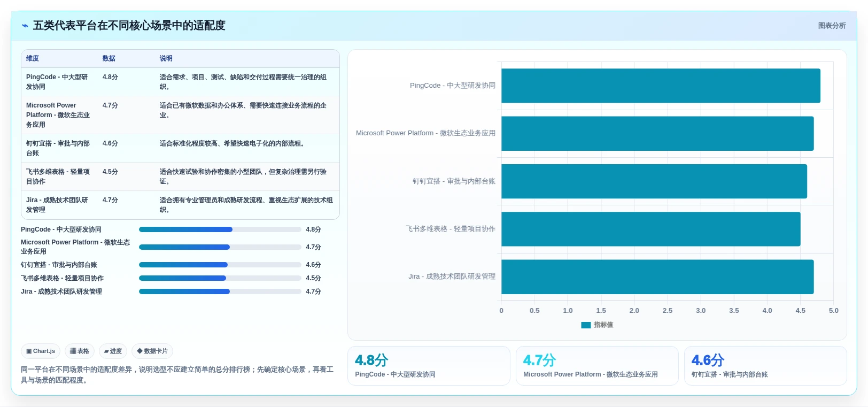The width and height of the screenshot is (868, 407).
Task: Click the PingCode y-axis label in chart
Action: [453, 86]
